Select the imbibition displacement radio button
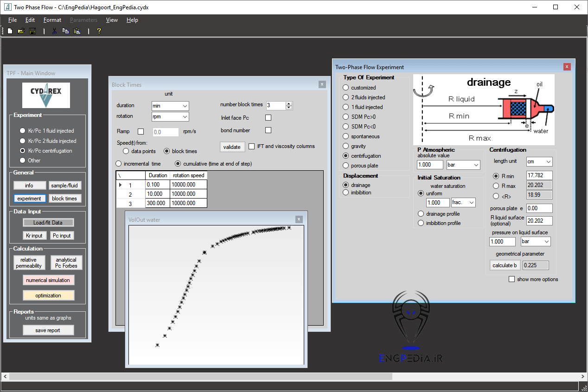588x392 pixels. (x=346, y=193)
